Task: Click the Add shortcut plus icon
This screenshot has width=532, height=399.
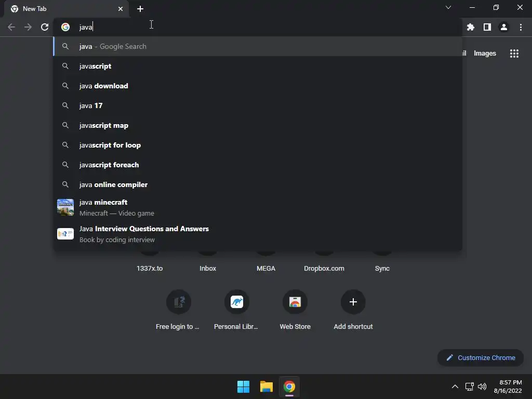Action: pyautogui.click(x=353, y=302)
